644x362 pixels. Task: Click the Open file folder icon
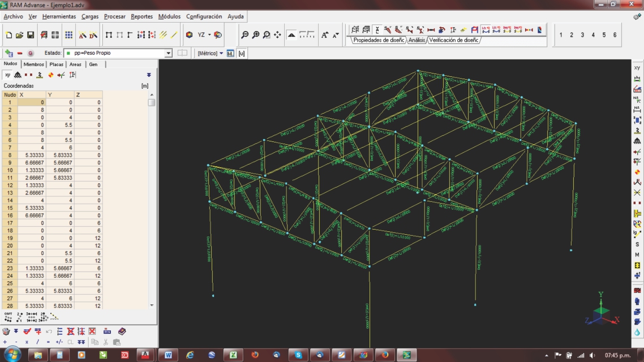(20, 35)
